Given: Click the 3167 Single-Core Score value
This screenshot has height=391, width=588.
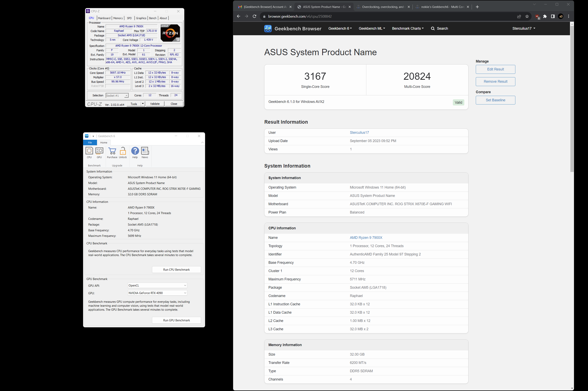Looking at the screenshot, I should (315, 76).
